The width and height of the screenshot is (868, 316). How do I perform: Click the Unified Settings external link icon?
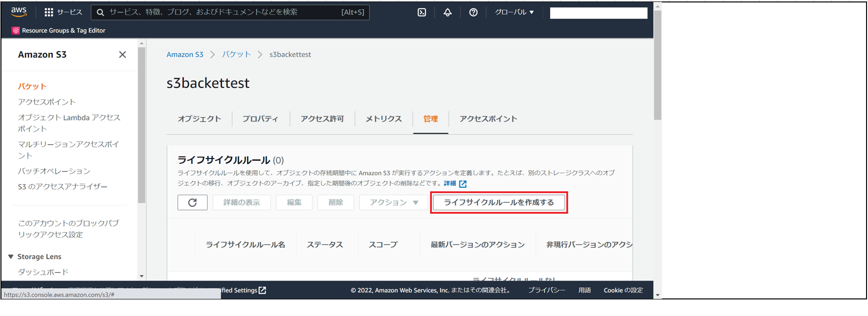pyautogui.click(x=263, y=290)
